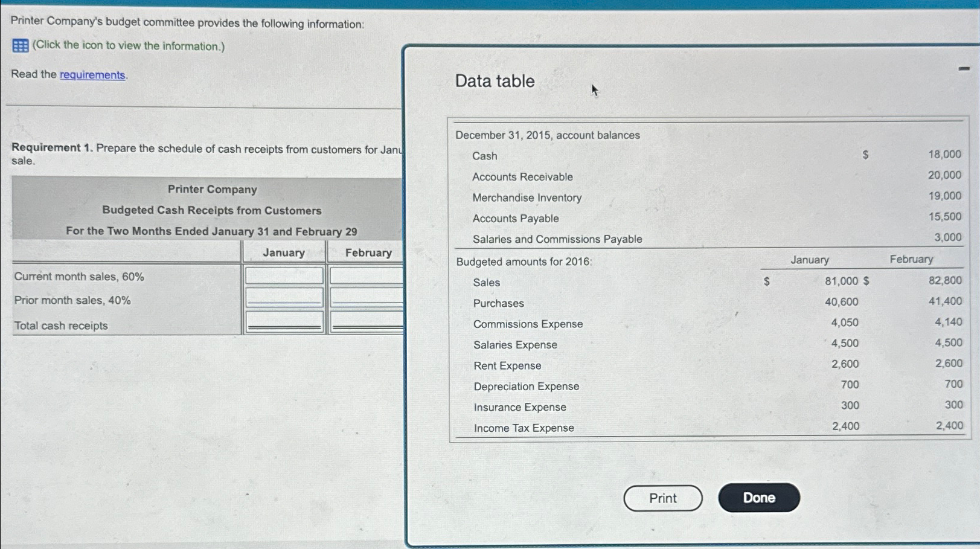Click 'Current month sales, 60%' row label
Screen dimensions: 980x549
[x=79, y=277]
